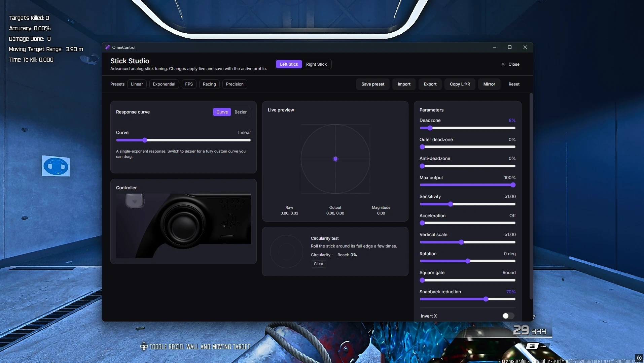Image resolution: width=644 pixels, height=363 pixels.
Task: Click the Export button
Action: coord(430,84)
